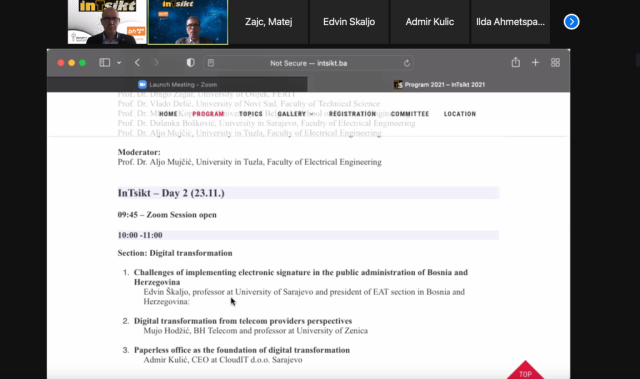
Task: Go forward using the forward arrow
Action: pos(156,62)
